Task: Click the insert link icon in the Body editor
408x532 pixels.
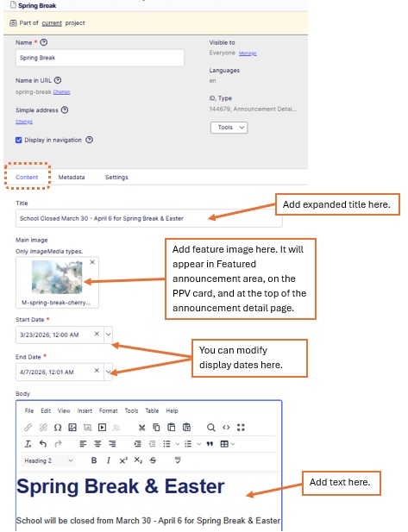Action: [28, 427]
